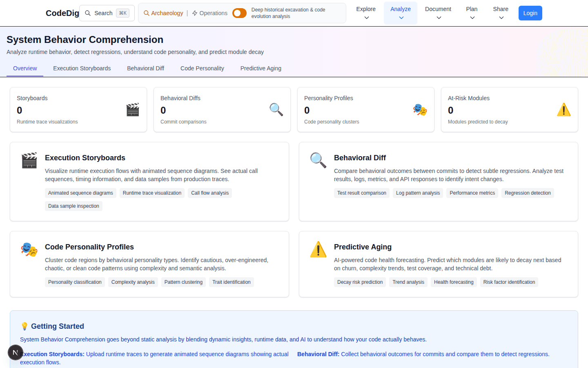The height and width of the screenshot is (368, 588).
Task: Switch to the Behavioral Diff tab
Action: 145,68
